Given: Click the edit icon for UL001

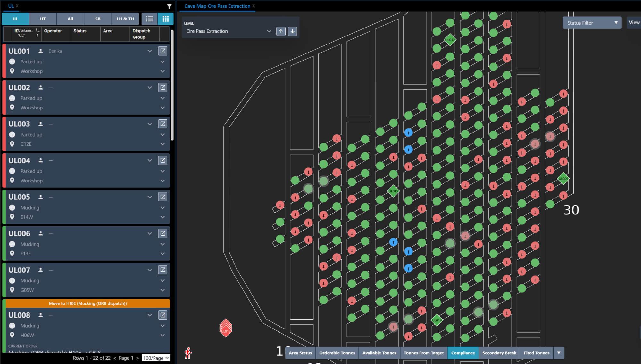Looking at the screenshot, I should (x=163, y=51).
